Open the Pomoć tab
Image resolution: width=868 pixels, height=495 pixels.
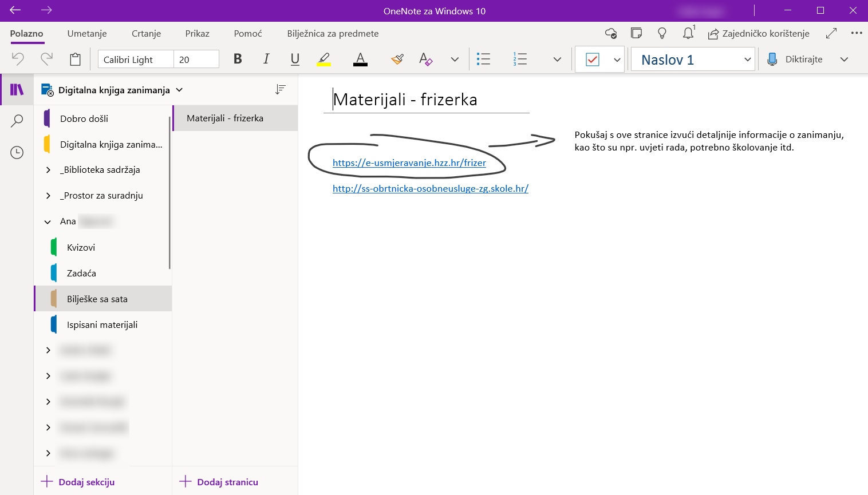(x=248, y=33)
